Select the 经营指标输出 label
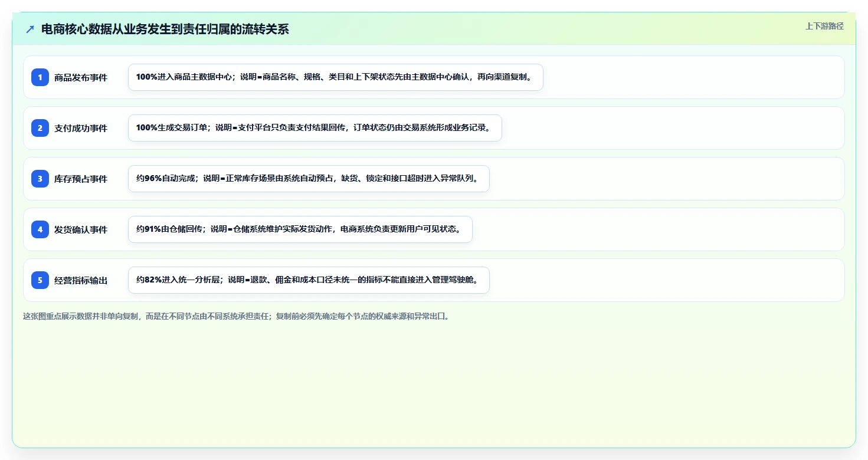Viewport: 868px width, 460px height. [81, 280]
